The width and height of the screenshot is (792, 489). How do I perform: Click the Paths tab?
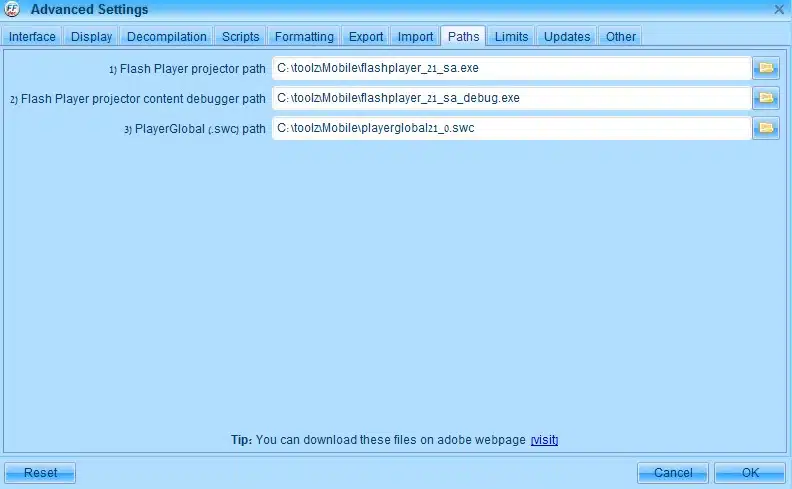point(463,37)
